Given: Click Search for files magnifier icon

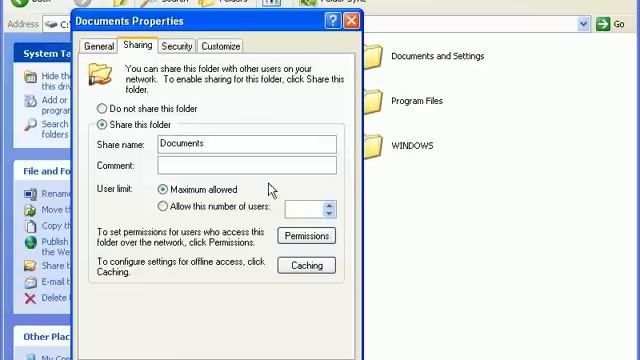Looking at the screenshot, I should [x=31, y=125].
